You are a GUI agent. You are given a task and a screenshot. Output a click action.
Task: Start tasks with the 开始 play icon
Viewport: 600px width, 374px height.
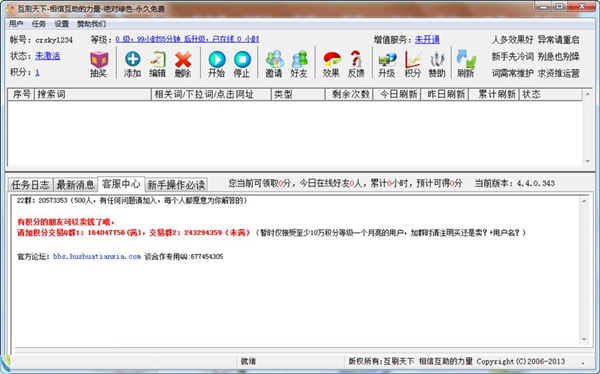coord(217,59)
